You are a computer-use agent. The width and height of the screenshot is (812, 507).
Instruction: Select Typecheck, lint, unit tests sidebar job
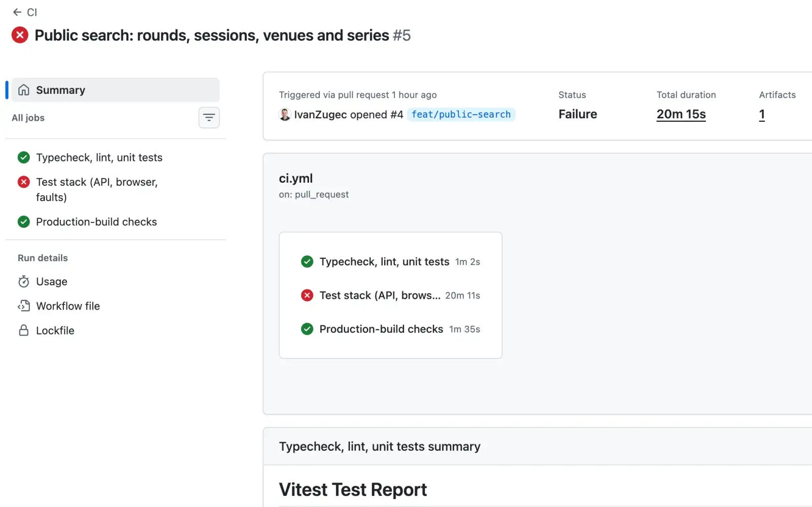(x=99, y=157)
